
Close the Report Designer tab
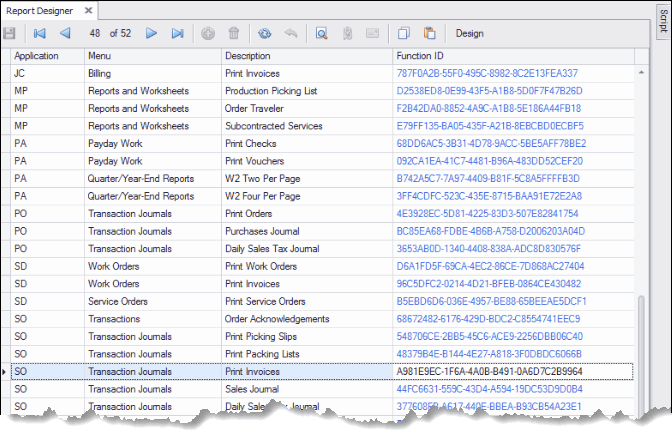click(88, 9)
